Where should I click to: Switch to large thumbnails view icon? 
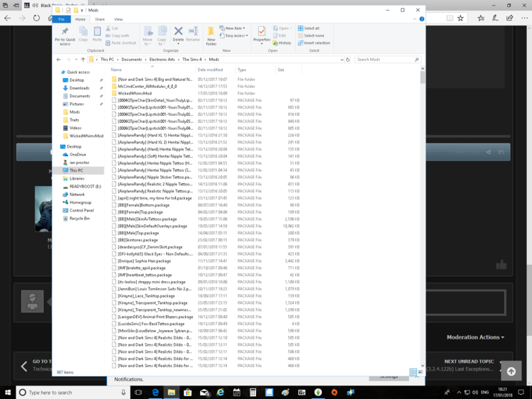pos(421,372)
